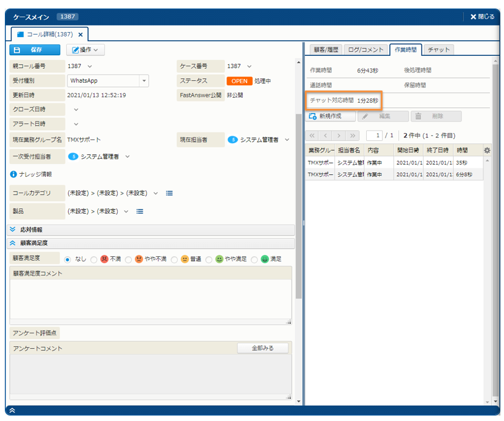
Task: Open the 操作 dropdown menu
Action: point(85,50)
